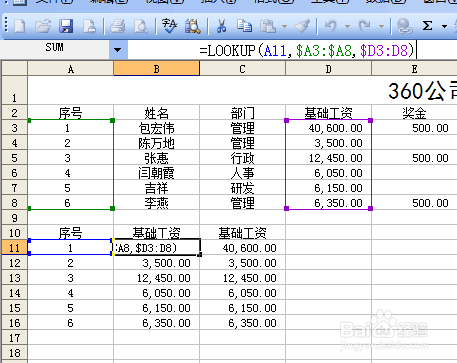Open Print Preview magnifier icon

pos(141,26)
